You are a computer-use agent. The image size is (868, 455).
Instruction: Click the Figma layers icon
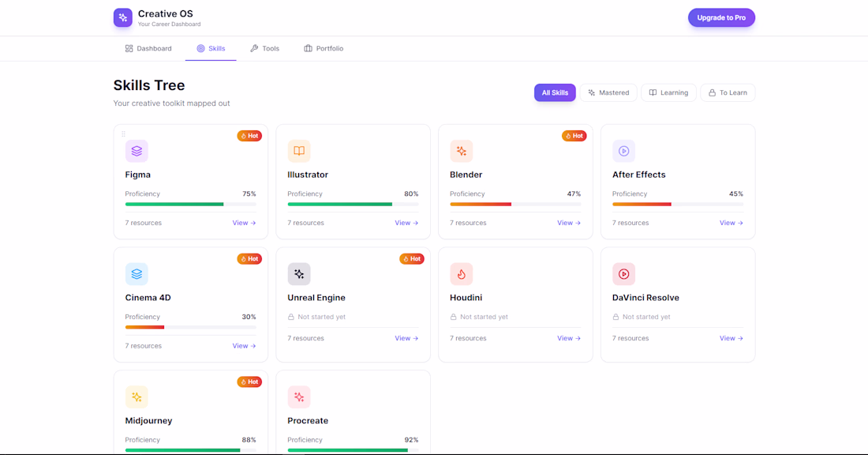click(137, 151)
